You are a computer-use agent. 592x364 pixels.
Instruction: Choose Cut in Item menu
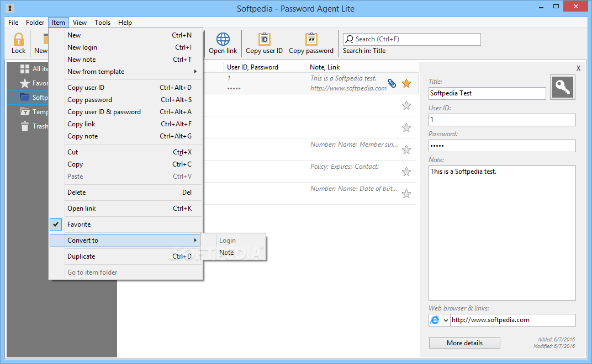[x=126, y=152]
